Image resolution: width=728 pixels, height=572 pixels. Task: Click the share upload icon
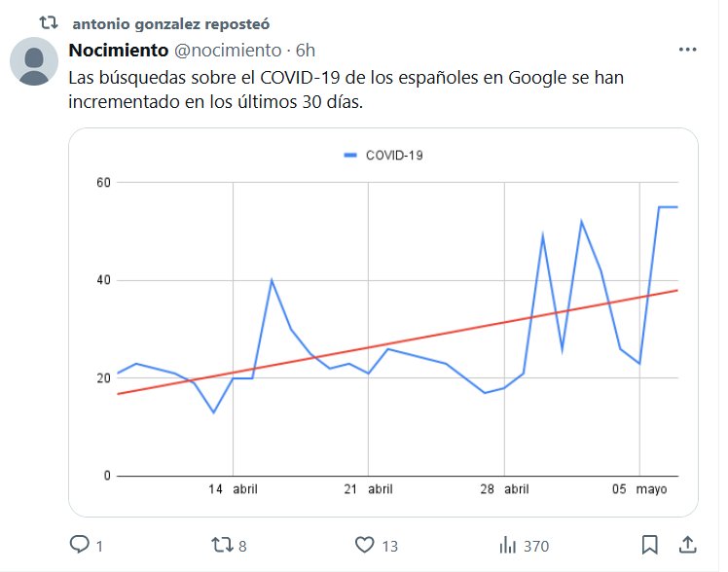[686, 544]
